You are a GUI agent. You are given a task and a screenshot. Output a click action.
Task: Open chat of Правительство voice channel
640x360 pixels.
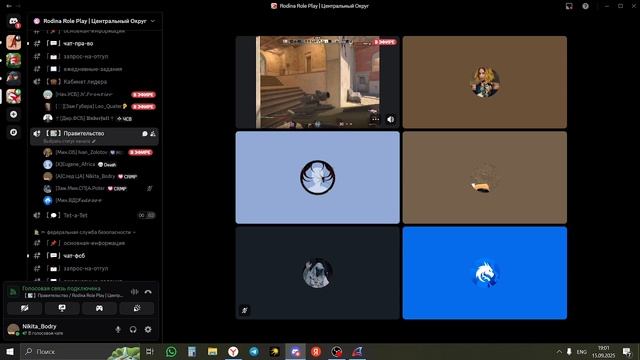(145, 133)
